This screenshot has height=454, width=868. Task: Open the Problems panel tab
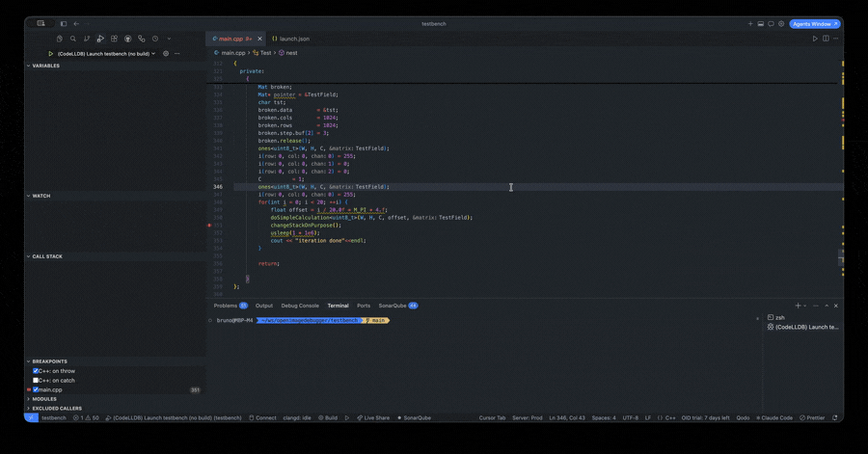pos(231,306)
